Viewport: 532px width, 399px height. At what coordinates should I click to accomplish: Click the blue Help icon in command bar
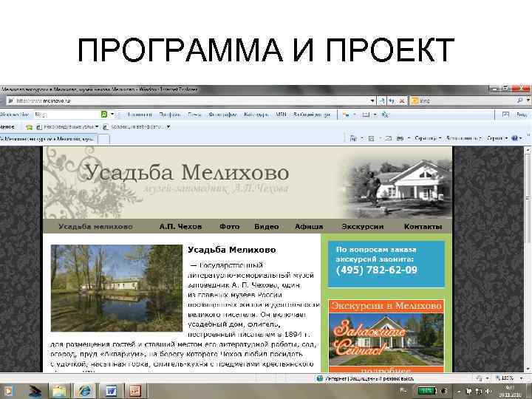click(515, 138)
